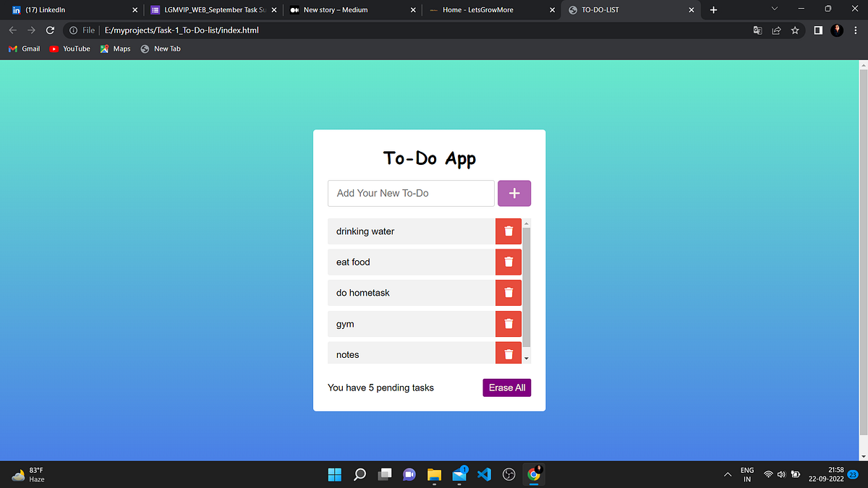This screenshot has height=488, width=868.
Task: Delete the "notes" task via its trash icon
Action: (x=508, y=353)
